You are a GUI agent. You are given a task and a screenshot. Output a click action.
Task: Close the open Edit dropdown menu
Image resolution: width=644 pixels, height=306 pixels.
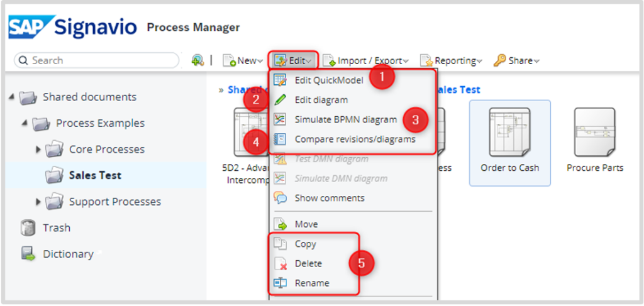click(293, 61)
